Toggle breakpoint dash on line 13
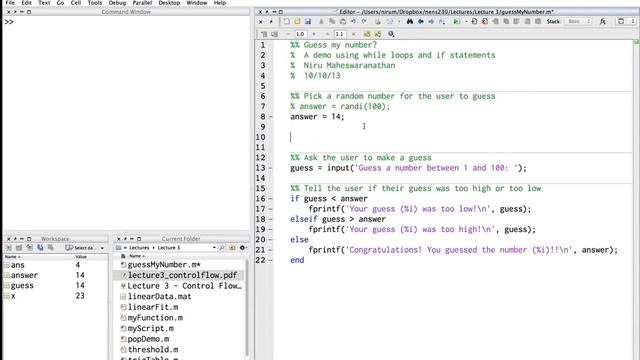Screen dimensions: 640x360 pos(270,168)
